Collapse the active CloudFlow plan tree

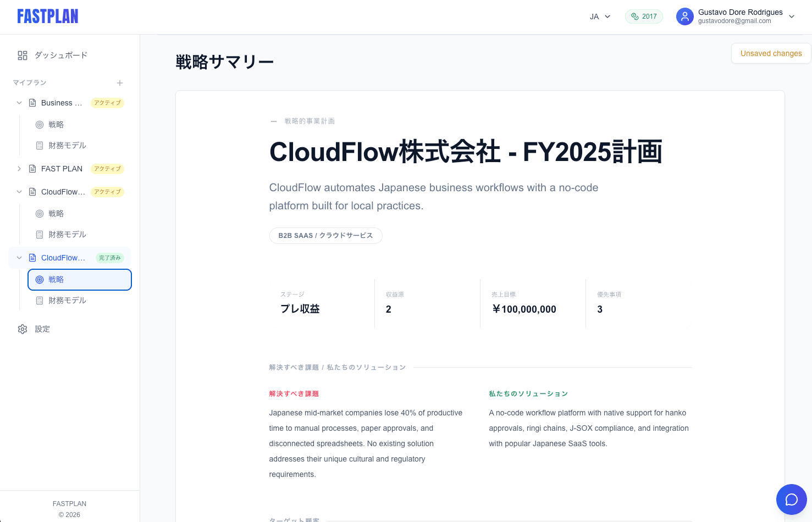click(x=19, y=192)
